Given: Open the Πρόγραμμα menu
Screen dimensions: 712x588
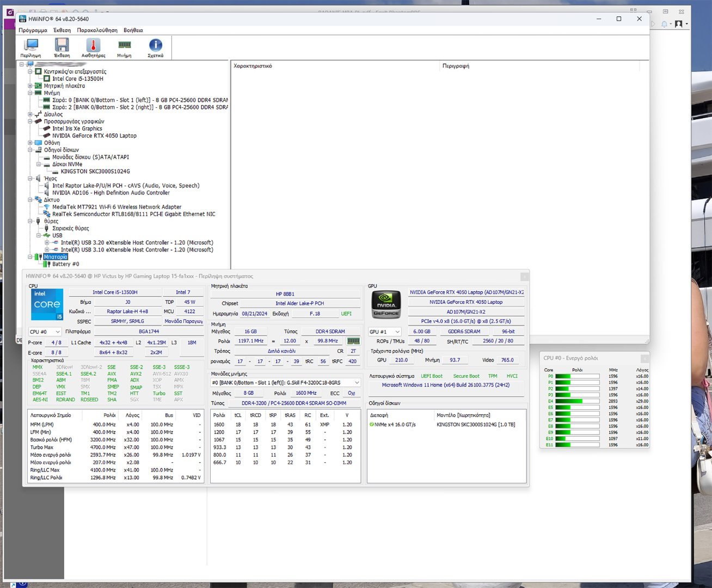Looking at the screenshot, I should [33, 30].
